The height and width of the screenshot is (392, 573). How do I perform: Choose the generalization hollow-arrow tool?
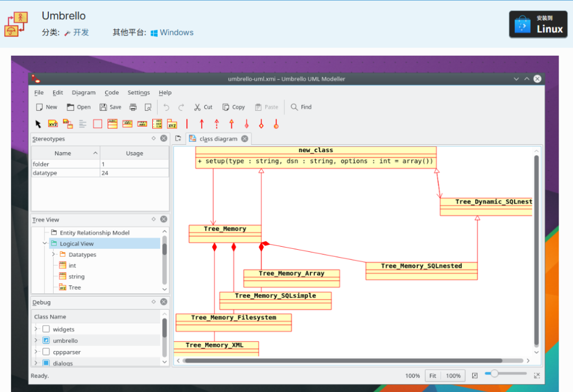point(232,124)
